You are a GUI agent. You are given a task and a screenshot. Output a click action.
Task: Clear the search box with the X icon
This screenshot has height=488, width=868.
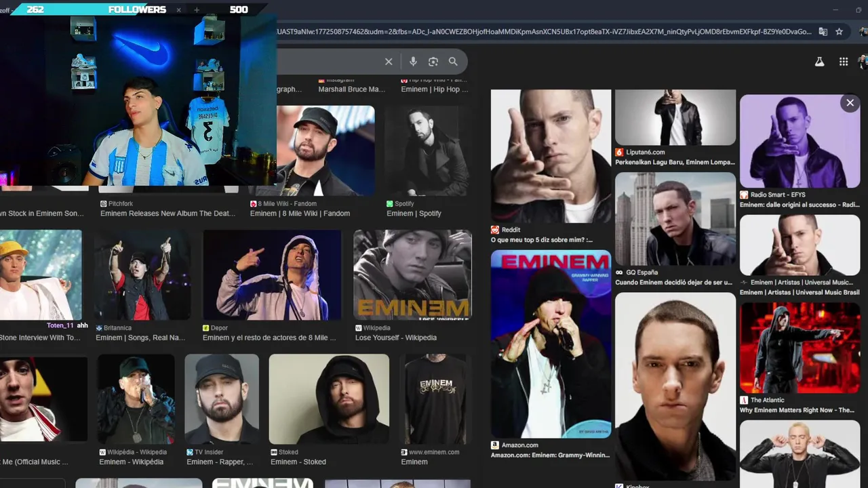point(389,62)
